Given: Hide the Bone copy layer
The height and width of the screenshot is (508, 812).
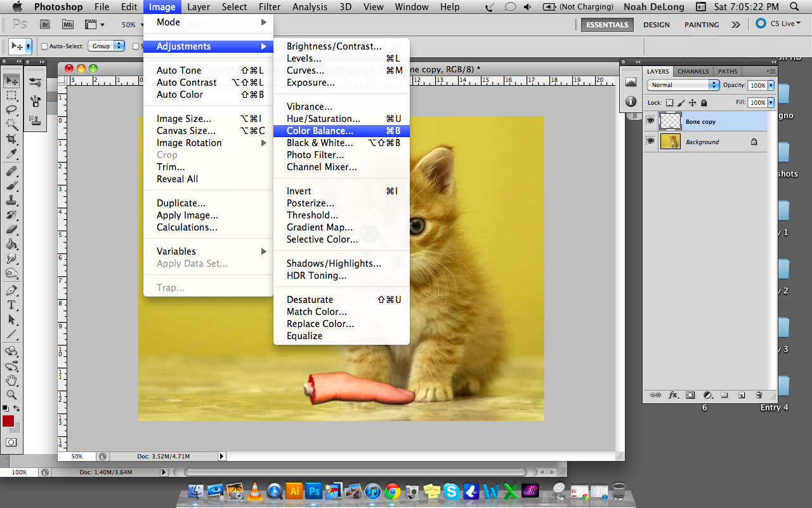Looking at the screenshot, I should pyautogui.click(x=650, y=121).
